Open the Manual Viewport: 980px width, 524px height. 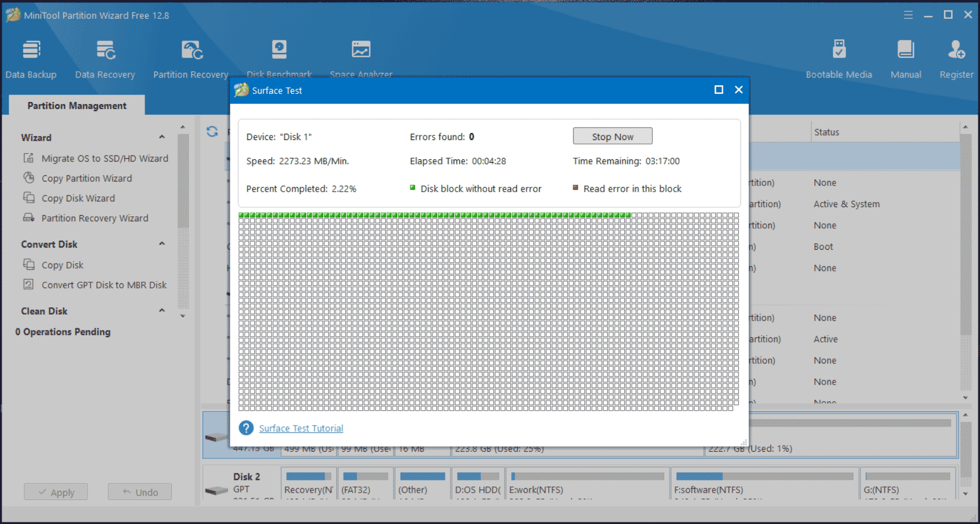[x=906, y=57]
